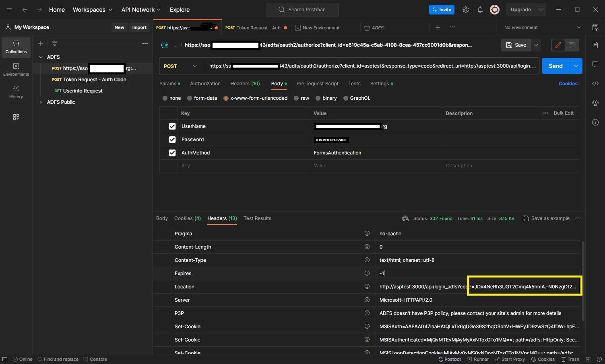Click the filter collections icon
The image size is (605, 364).
[x=55, y=43]
